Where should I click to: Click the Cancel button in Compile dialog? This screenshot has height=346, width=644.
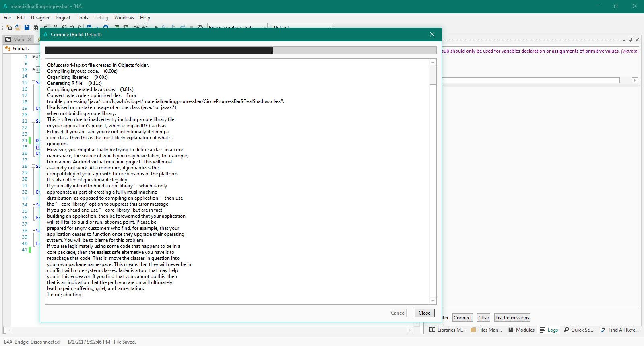398,313
